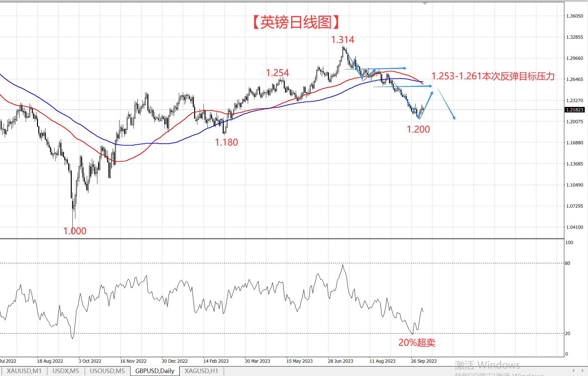Click the 1.314 peak price annotation
588x376 pixels.
point(343,40)
